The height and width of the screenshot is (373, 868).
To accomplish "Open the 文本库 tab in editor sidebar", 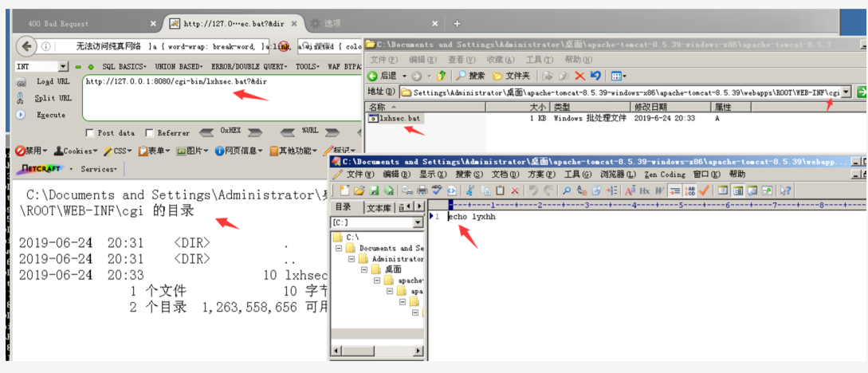I will (x=379, y=207).
